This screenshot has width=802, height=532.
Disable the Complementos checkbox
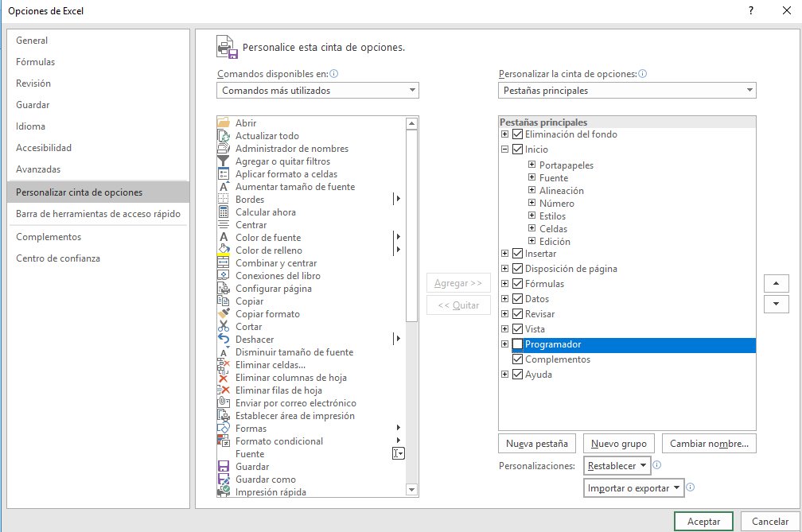[x=517, y=359]
